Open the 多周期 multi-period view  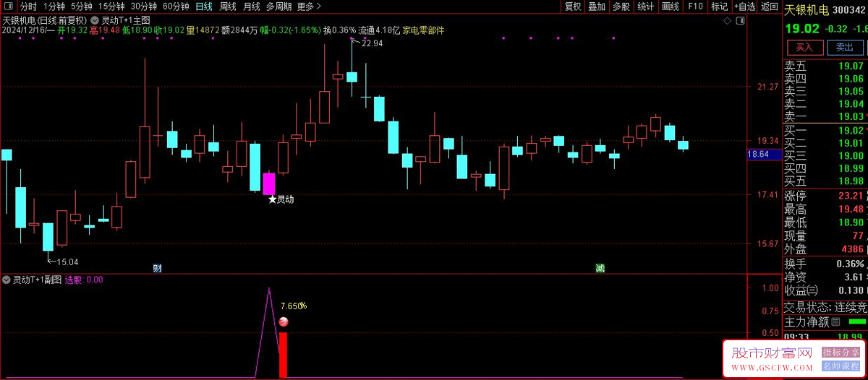(x=278, y=7)
